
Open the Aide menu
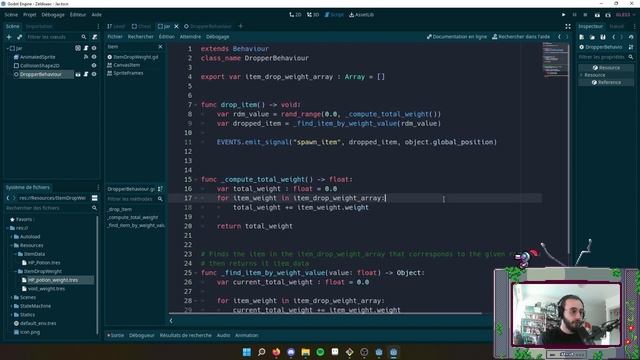97,15
